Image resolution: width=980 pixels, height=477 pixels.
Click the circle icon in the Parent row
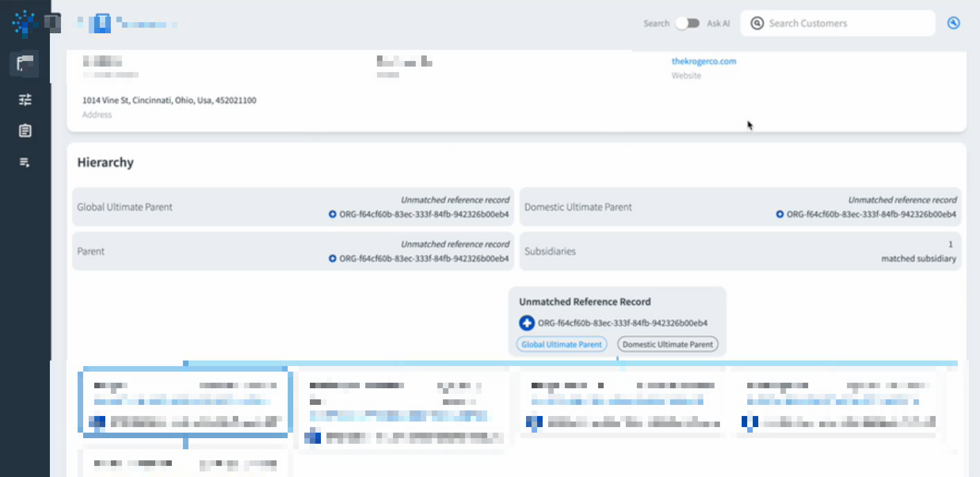333,258
